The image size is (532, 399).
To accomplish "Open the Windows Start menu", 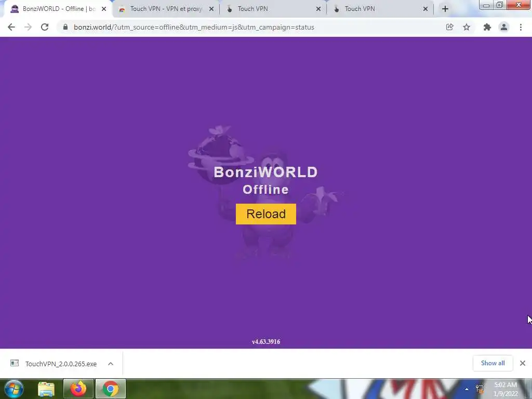I will 14,389.
